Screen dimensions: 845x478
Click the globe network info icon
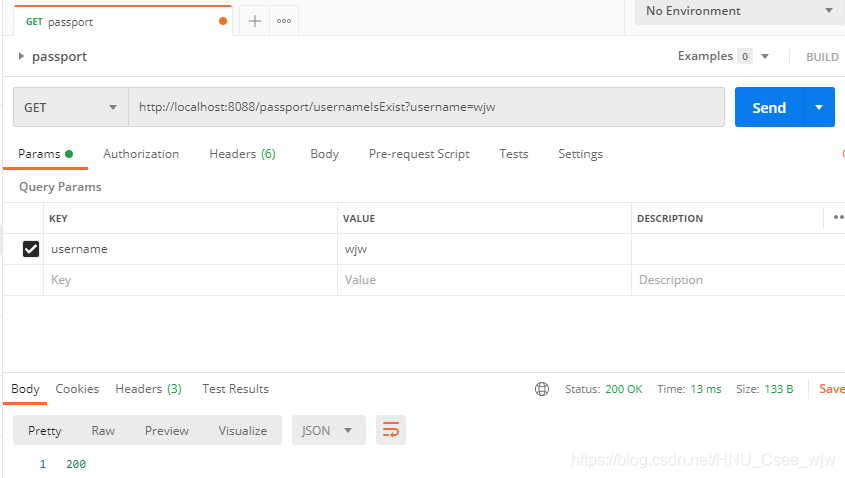(x=542, y=389)
